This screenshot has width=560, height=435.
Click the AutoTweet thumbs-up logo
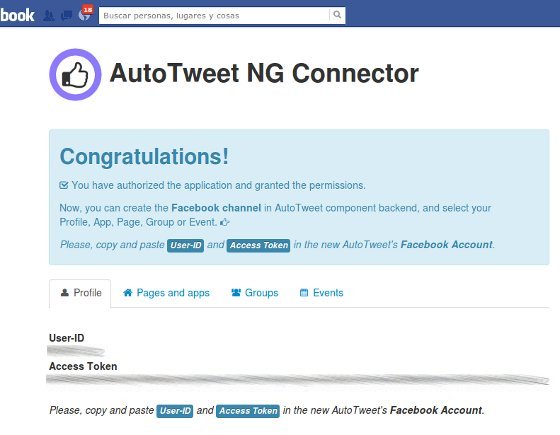tap(75, 75)
